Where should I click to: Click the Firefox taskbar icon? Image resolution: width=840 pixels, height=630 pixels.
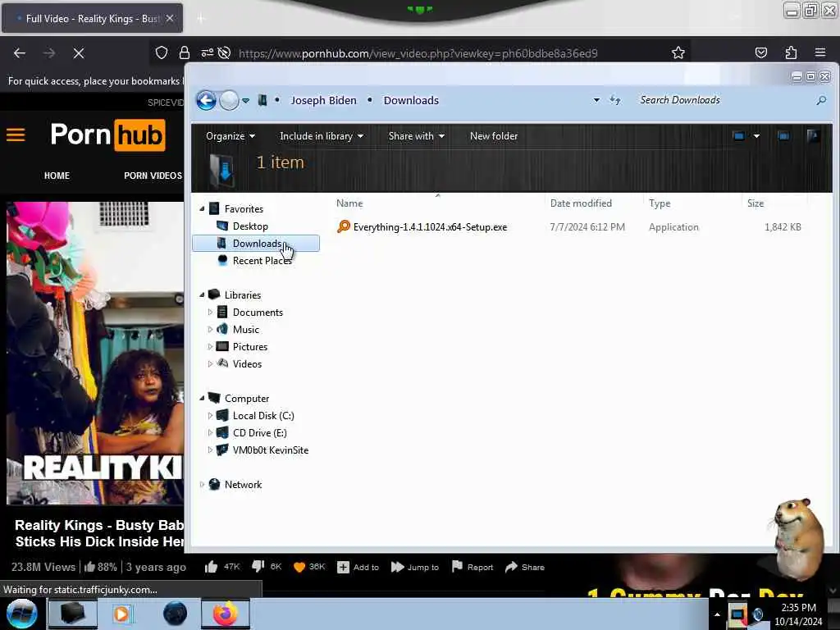[x=226, y=614]
